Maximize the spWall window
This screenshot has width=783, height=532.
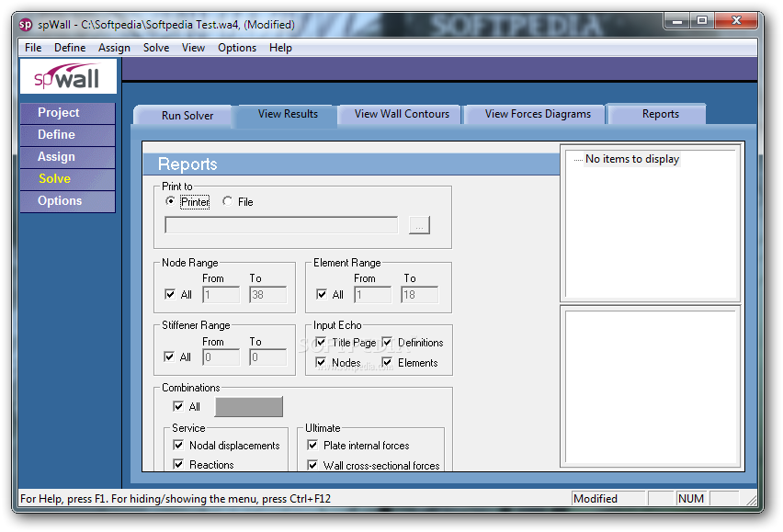pos(702,21)
